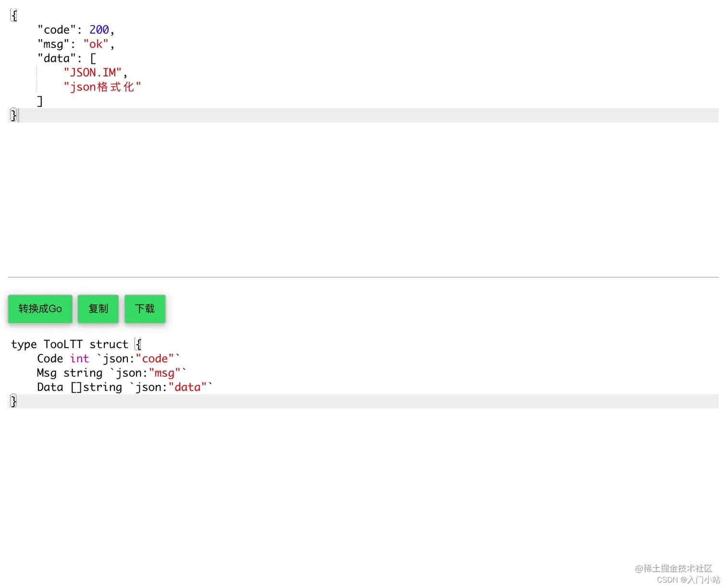Image resolution: width=727 pixels, height=588 pixels.
Task: Click the type TooLTT struct line
Action: click(76, 344)
